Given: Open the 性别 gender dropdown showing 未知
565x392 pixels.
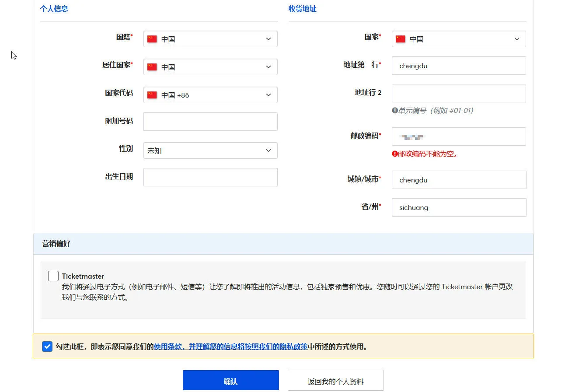Looking at the screenshot, I should pyautogui.click(x=210, y=150).
